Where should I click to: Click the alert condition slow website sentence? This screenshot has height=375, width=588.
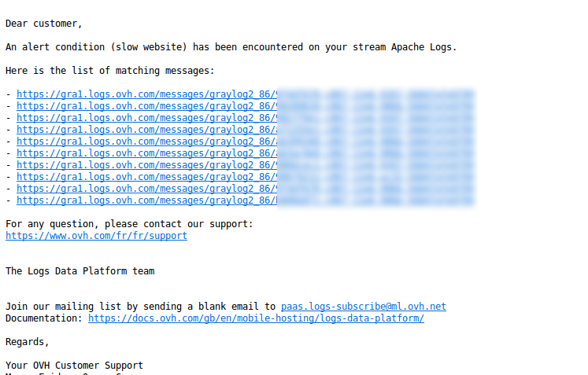tap(231, 47)
